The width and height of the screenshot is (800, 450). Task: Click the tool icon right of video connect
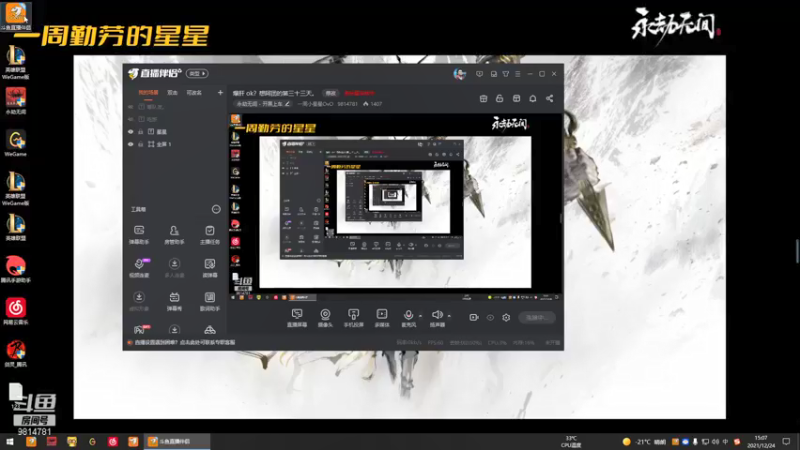tap(174, 268)
